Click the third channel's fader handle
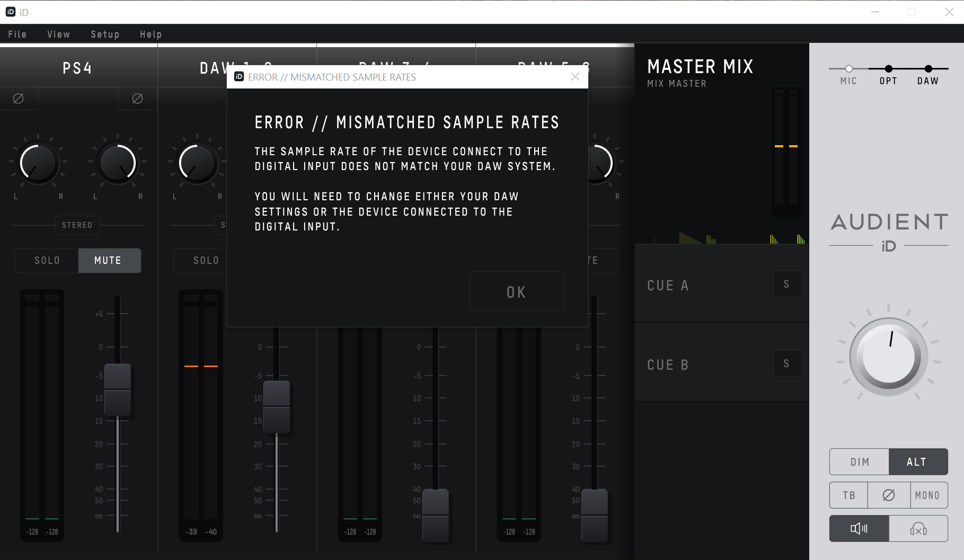The height and width of the screenshot is (560, 964). [x=436, y=515]
